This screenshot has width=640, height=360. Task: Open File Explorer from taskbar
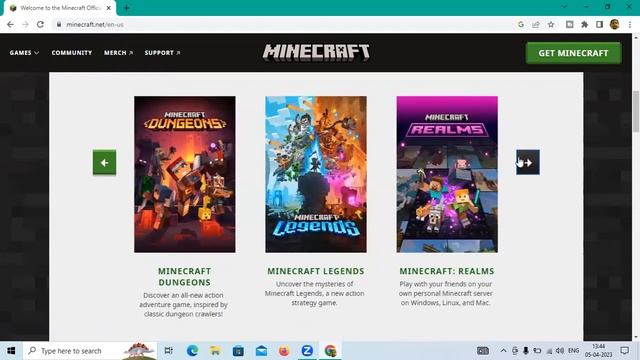215,351
